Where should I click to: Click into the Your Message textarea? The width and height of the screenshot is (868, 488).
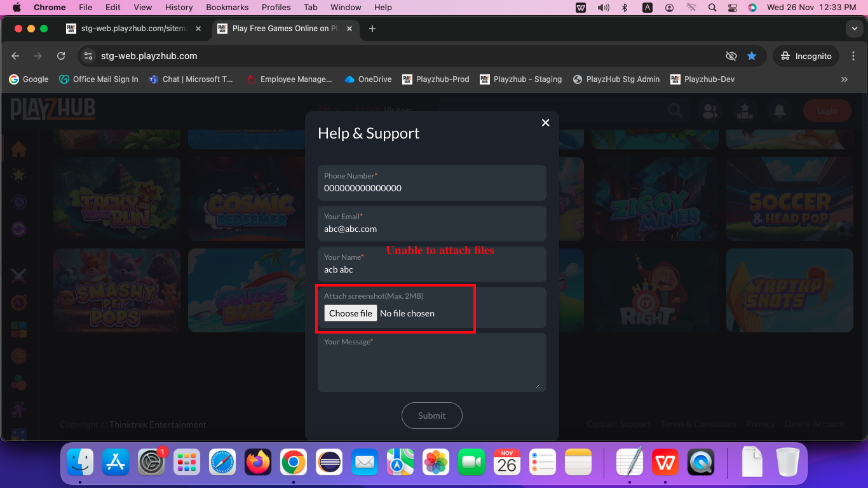(431, 365)
